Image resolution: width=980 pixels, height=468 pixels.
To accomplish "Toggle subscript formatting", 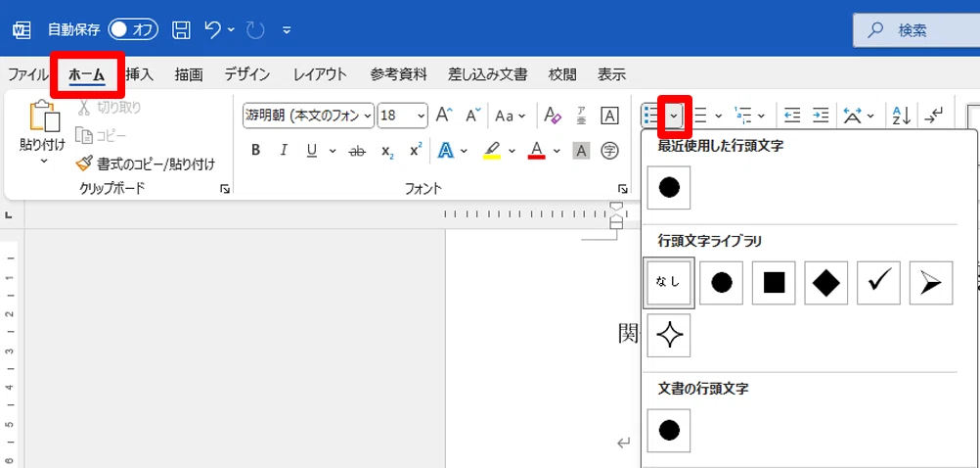I will (x=388, y=151).
